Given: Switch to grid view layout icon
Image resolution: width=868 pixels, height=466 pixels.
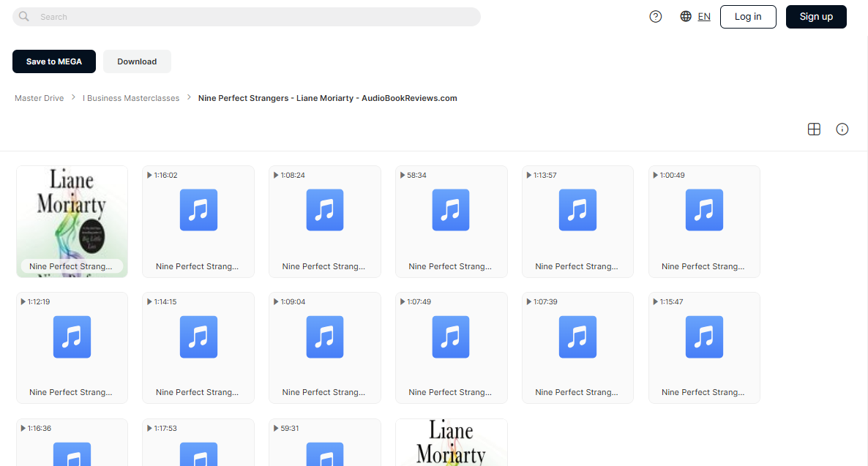Looking at the screenshot, I should (x=814, y=129).
